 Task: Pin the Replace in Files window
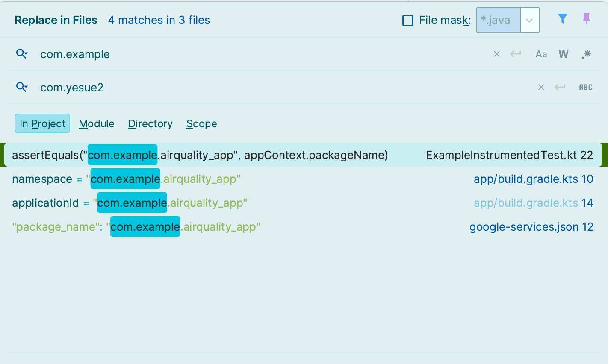[x=587, y=19]
